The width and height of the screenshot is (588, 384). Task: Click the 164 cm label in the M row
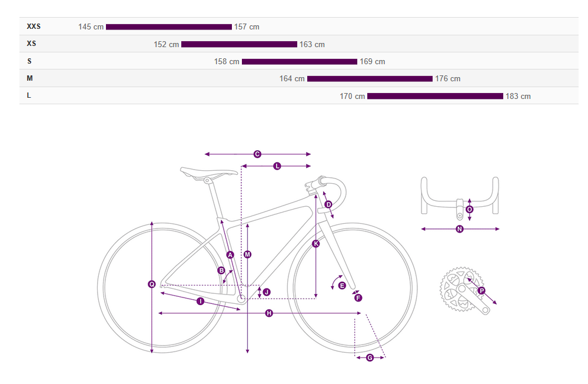coord(292,79)
